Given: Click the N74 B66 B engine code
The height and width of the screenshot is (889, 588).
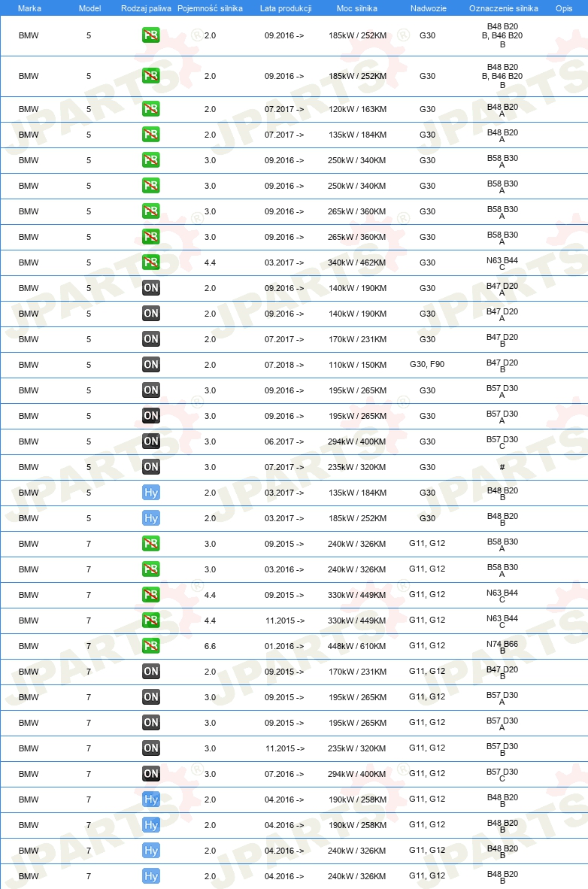Looking at the screenshot, I should click(x=502, y=647).
